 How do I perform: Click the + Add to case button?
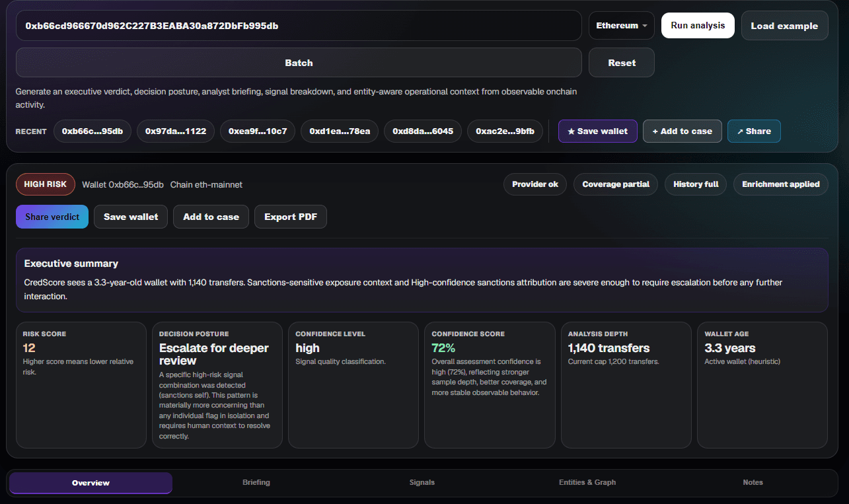click(683, 131)
